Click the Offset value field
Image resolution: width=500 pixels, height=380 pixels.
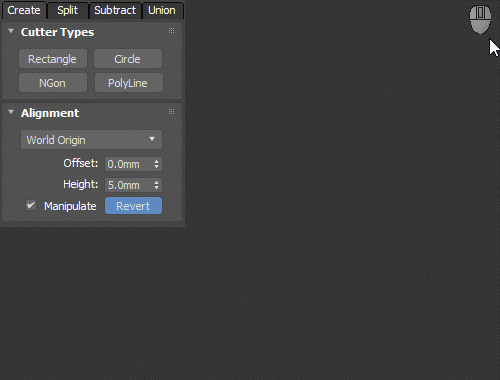point(129,164)
